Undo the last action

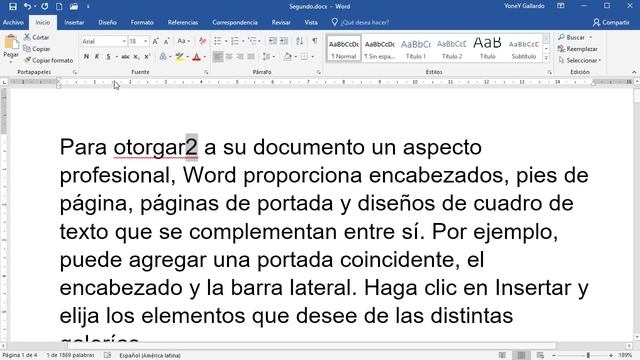tap(27, 6)
